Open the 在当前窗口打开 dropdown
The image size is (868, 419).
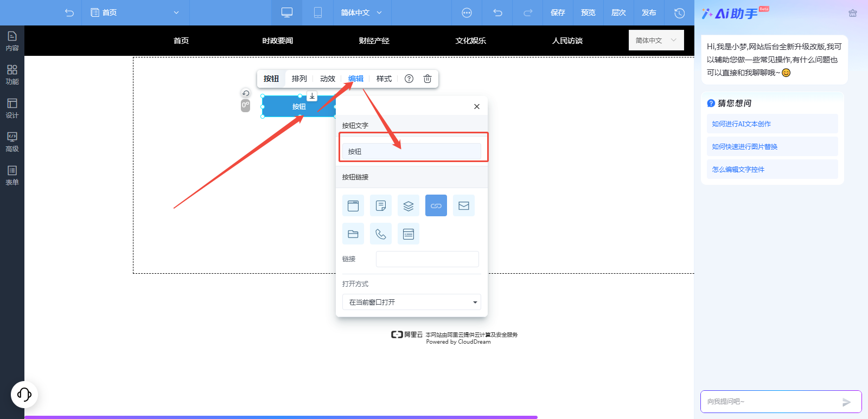pos(412,302)
